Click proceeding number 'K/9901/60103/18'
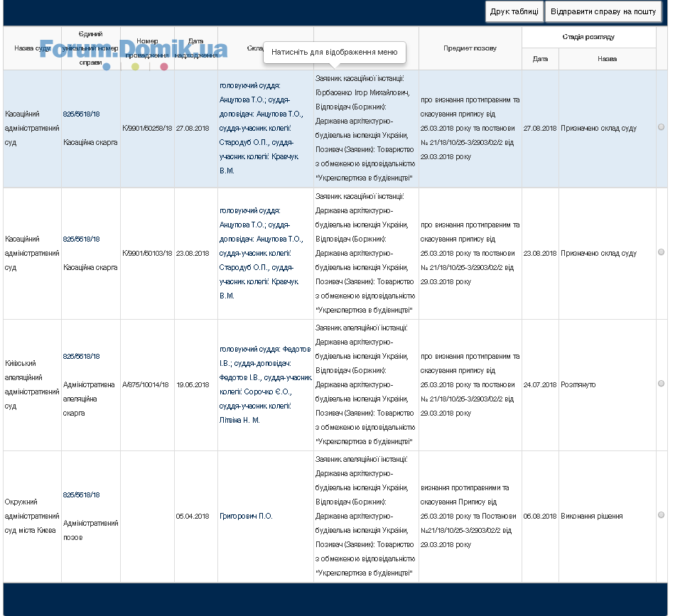Screen dimensions: 685x616 pos(147,254)
